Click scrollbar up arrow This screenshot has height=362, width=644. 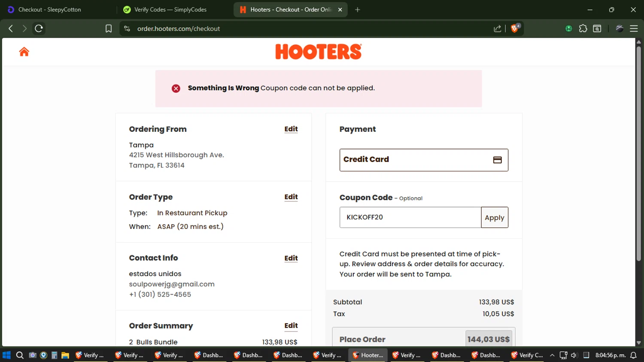click(638, 42)
